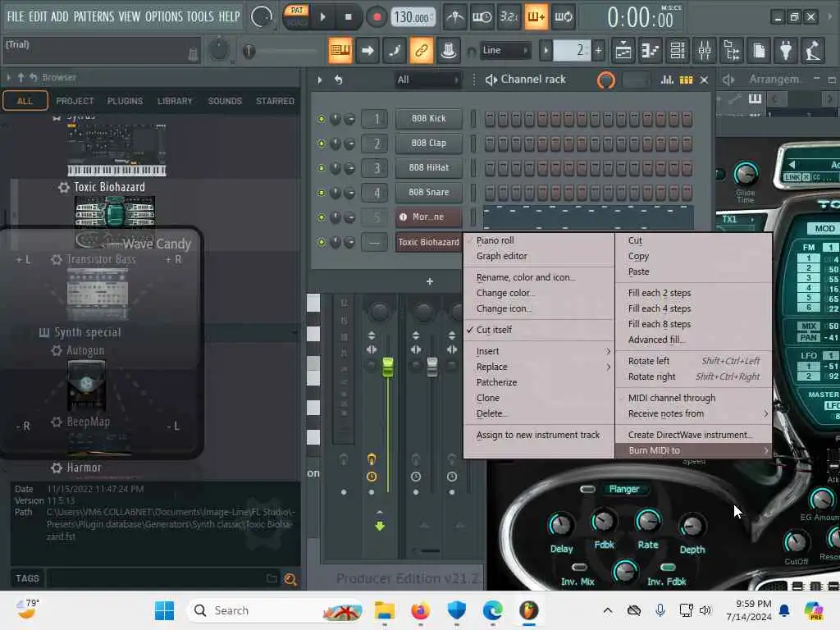Open the Piano roll view icon

pyautogui.click(x=651, y=51)
